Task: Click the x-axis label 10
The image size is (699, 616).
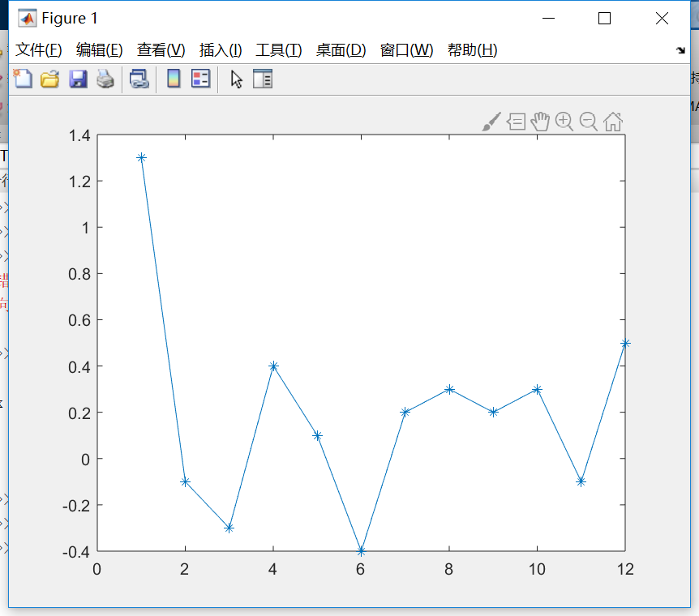Action: 537,569
